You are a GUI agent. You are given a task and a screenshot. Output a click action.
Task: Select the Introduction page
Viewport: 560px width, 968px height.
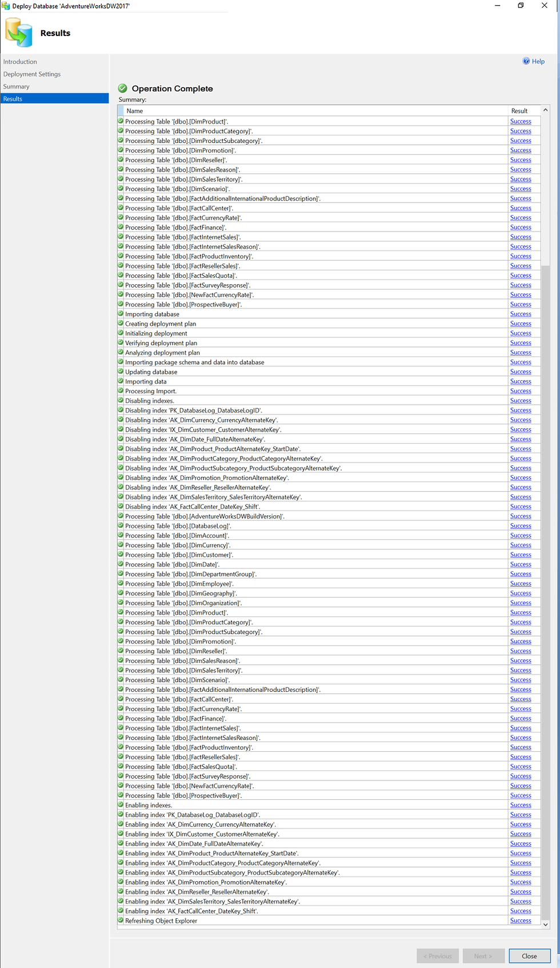point(20,62)
